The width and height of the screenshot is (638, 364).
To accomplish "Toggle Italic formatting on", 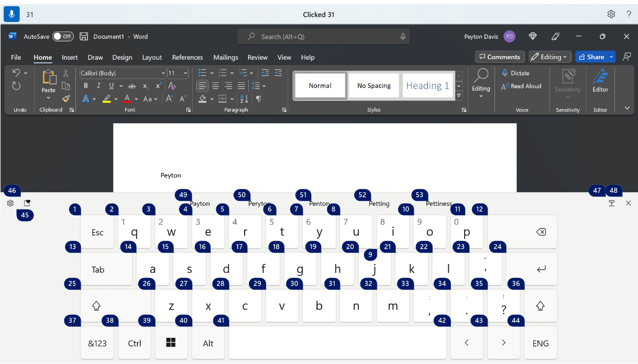I will (98, 86).
